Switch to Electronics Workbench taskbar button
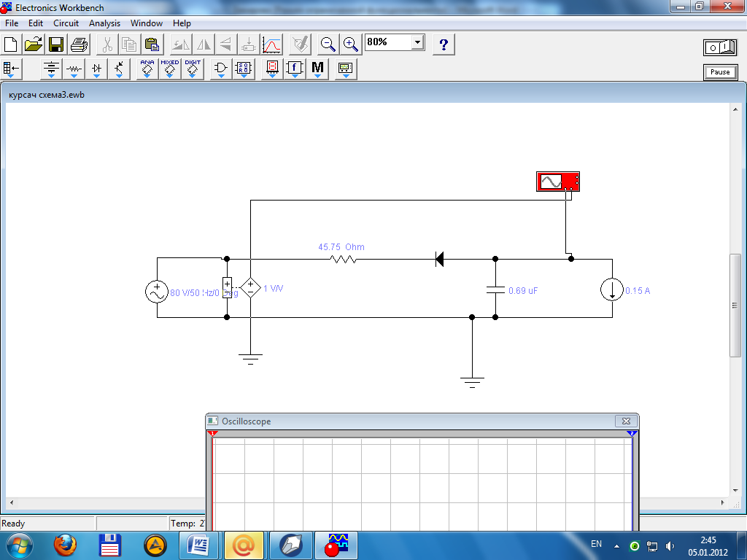The width and height of the screenshot is (747, 560). tap(337, 545)
